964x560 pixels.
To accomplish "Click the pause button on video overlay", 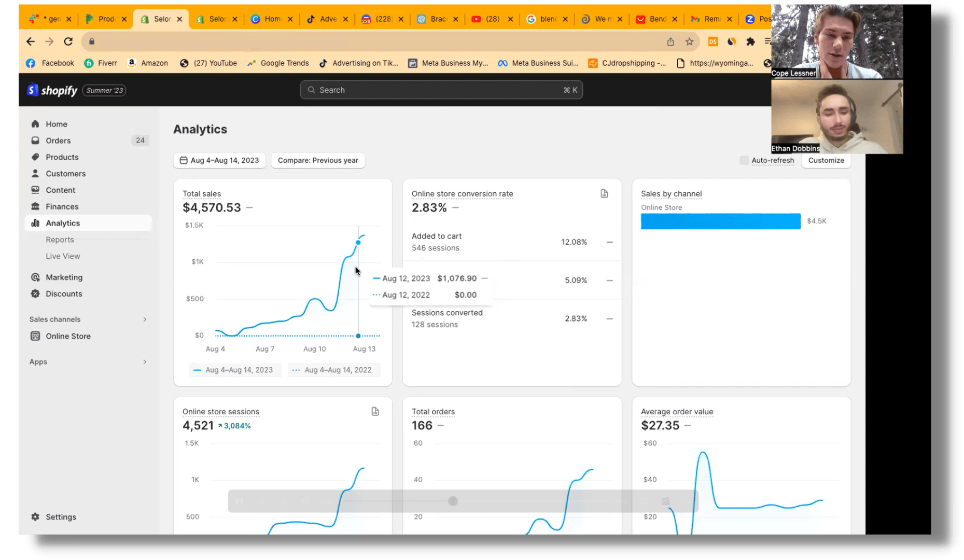I will (x=240, y=501).
